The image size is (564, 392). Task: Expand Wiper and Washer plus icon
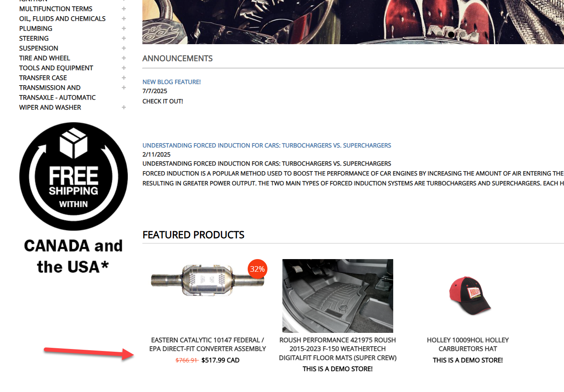pyautogui.click(x=124, y=107)
